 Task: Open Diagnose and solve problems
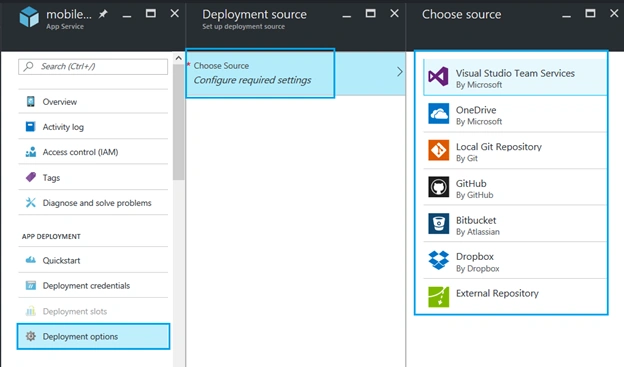(x=93, y=203)
